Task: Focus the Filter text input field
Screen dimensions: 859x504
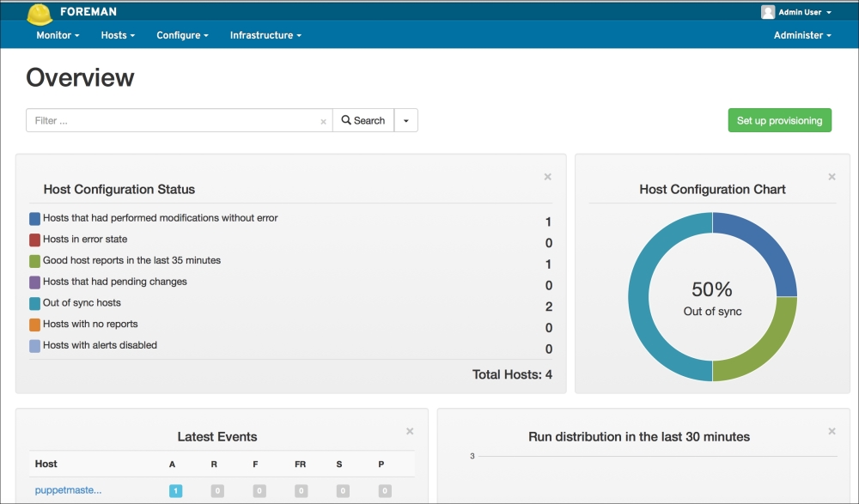Action: (x=172, y=121)
